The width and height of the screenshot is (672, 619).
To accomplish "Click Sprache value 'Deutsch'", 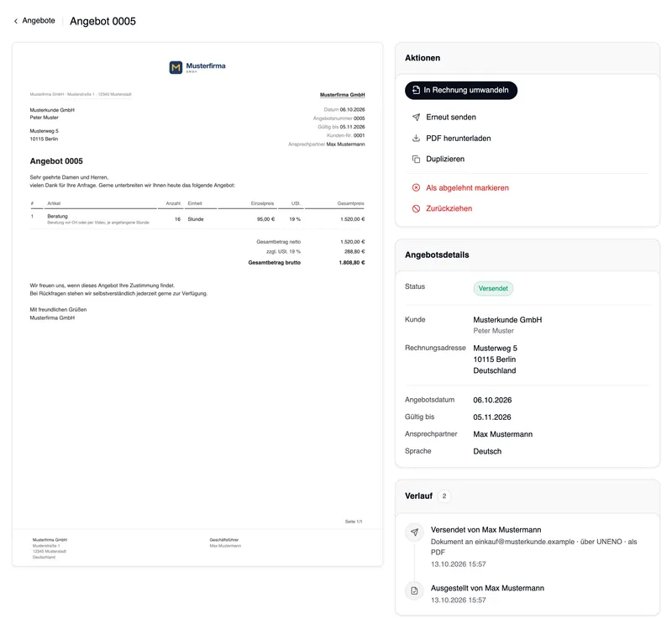I will (x=487, y=452).
